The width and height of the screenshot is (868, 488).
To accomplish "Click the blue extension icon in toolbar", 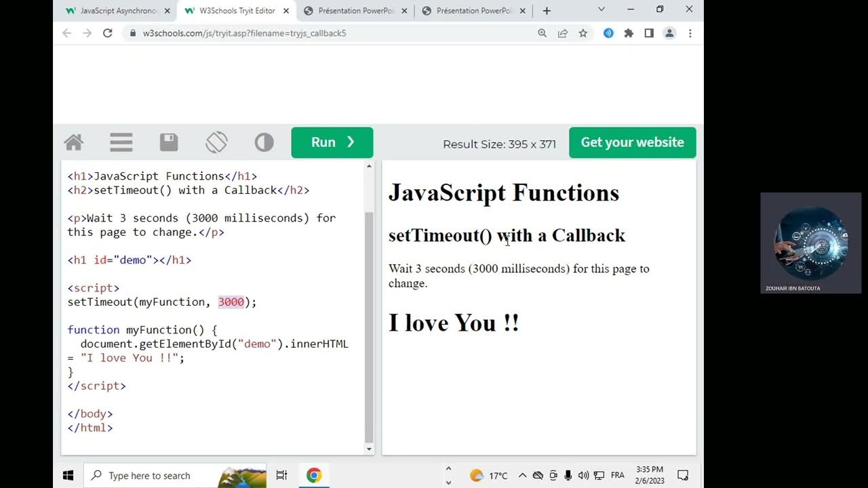I will pyautogui.click(x=608, y=33).
